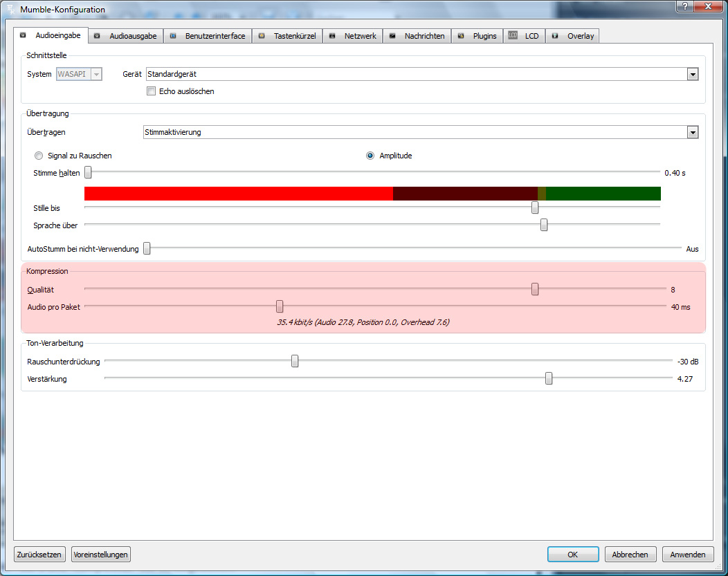The width and height of the screenshot is (728, 576).
Task: Cancel with the Abbrechen button
Action: [630, 555]
